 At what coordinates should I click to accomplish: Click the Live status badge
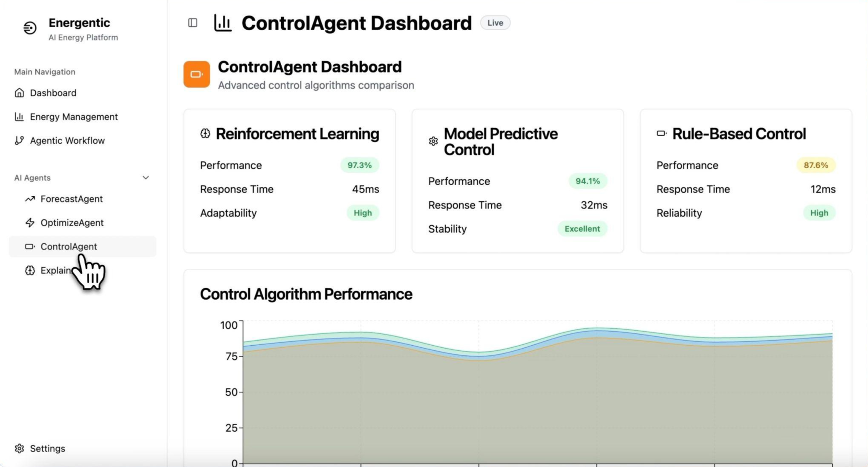(x=495, y=23)
